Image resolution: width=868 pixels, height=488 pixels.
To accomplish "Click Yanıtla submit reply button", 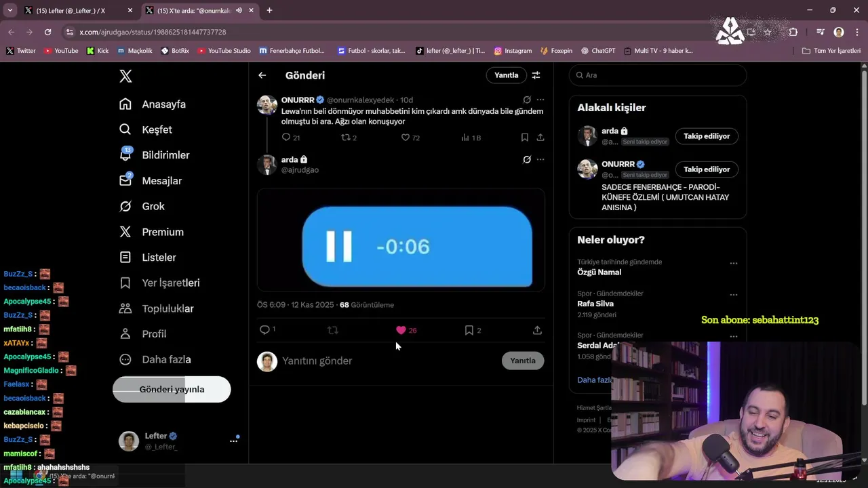I will click(523, 361).
